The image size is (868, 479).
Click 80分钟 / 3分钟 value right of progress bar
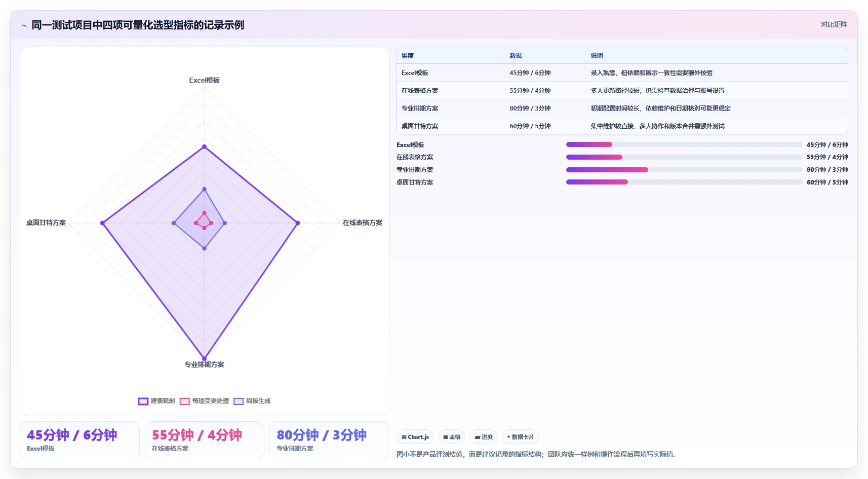[827, 170]
